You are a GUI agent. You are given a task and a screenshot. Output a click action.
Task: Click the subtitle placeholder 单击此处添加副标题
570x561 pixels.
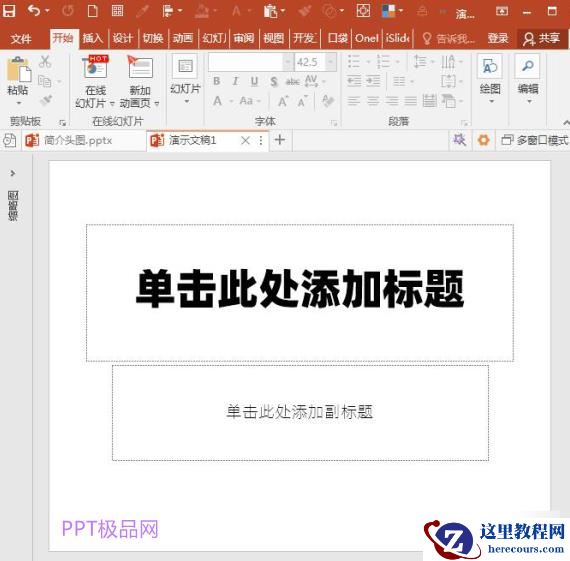click(x=300, y=412)
